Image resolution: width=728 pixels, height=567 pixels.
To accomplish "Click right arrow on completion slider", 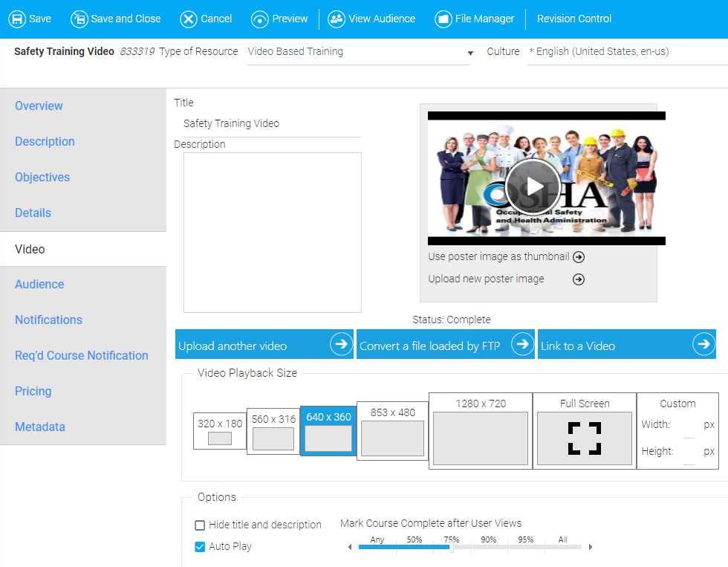I will point(591,548).
